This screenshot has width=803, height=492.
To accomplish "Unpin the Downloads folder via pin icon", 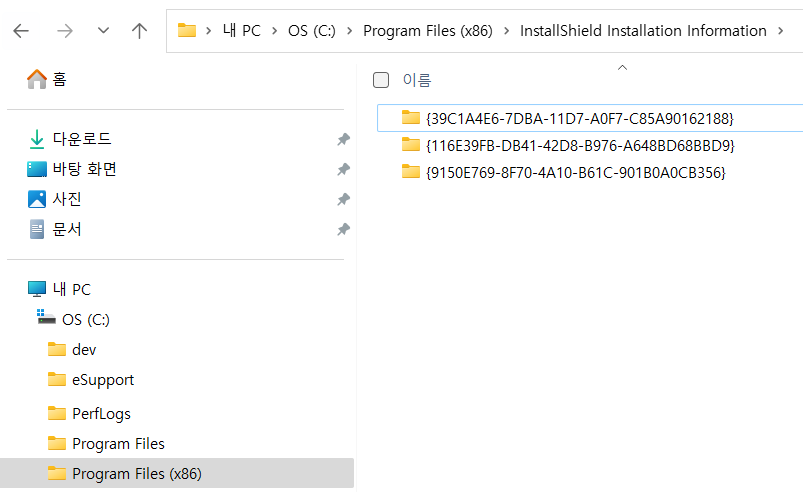I will tap(344, 139).
